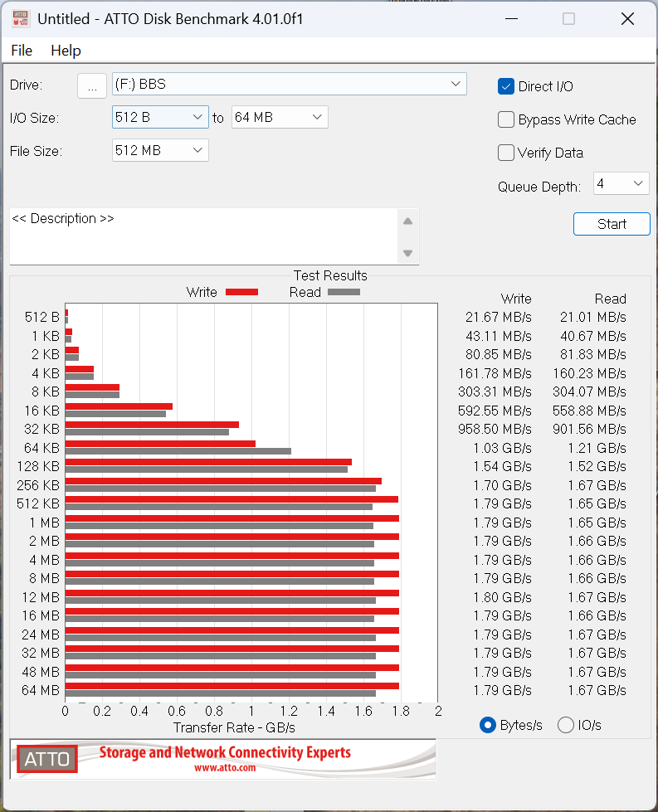Enable Bypass Write Cache option
This screenshot has height=812, width=658.
pos(506,119)
